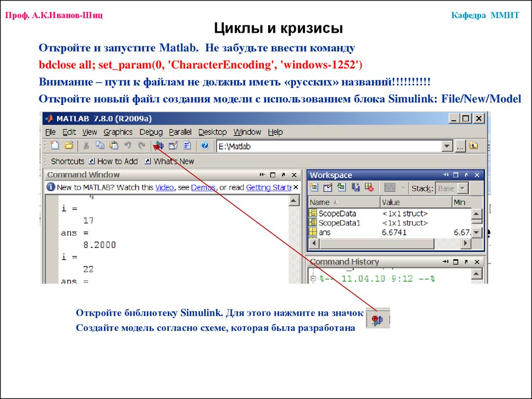
Task: Click the current directory path field
Action: pos(329,146)
